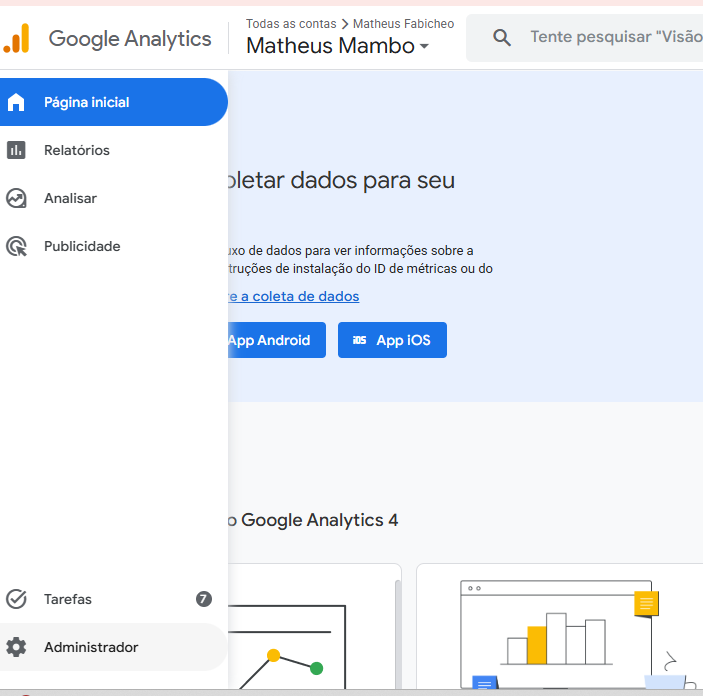Screen dimensions: 703x696
Task: Click the iOS icon in the App iOS button
Action: [360, 340]
